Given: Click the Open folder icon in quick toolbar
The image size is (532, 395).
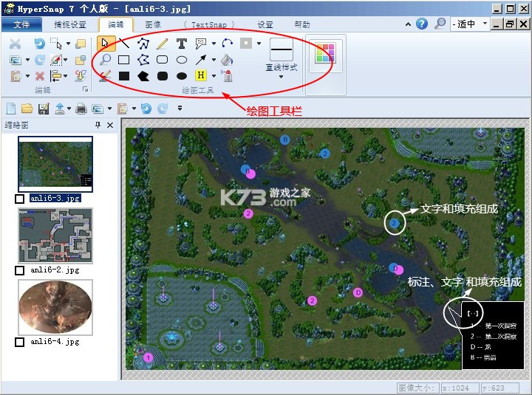Looking at the screenshot, I should (27, 109).
